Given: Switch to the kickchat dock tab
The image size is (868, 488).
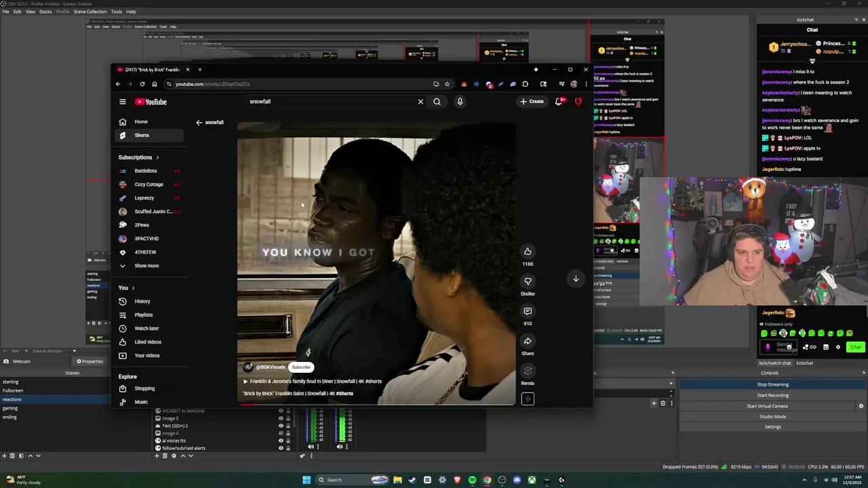Looking at the screenshot, I should pos(805,363).
